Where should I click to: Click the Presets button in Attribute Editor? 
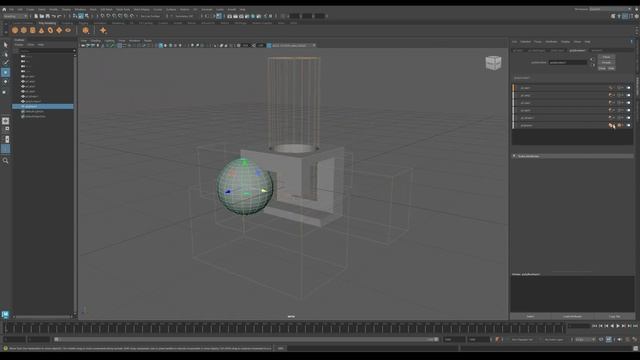coord(607,62)
